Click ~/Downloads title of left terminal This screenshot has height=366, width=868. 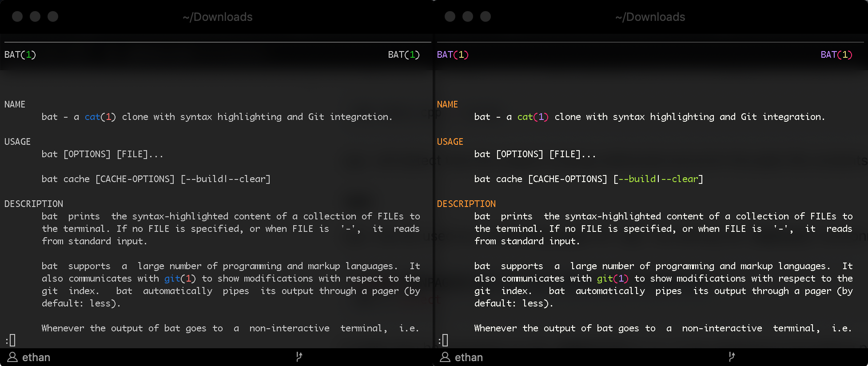point(218,17)
